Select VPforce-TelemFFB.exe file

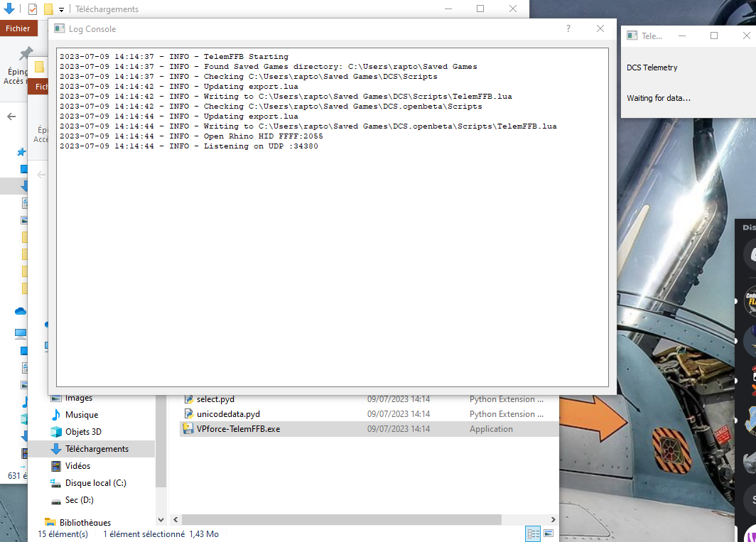pos(238,428)
